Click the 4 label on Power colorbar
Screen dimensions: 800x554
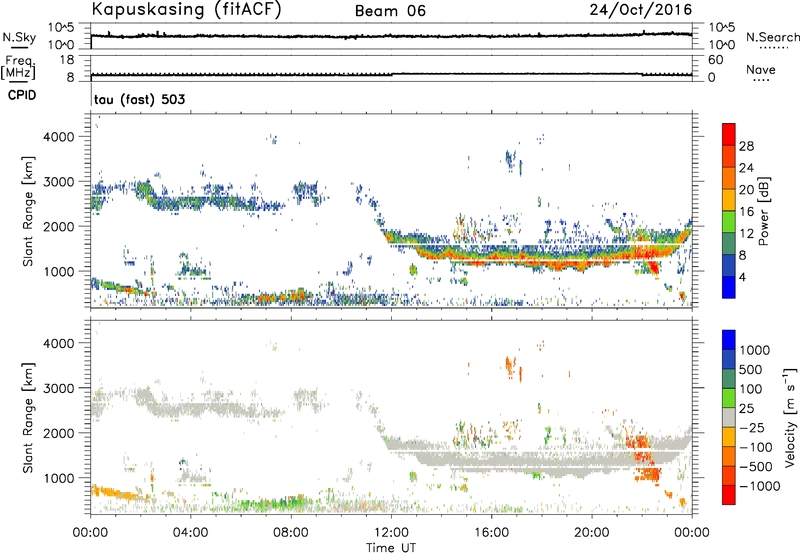point(742,277)
